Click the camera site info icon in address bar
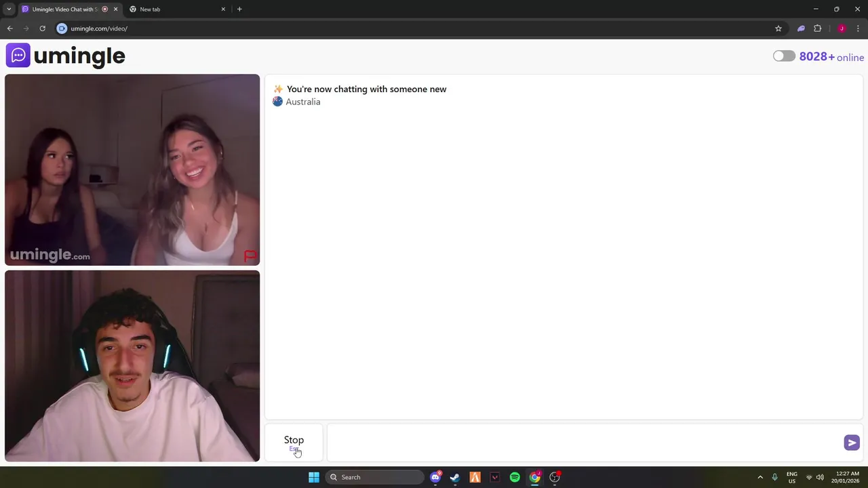 point(62,28)
